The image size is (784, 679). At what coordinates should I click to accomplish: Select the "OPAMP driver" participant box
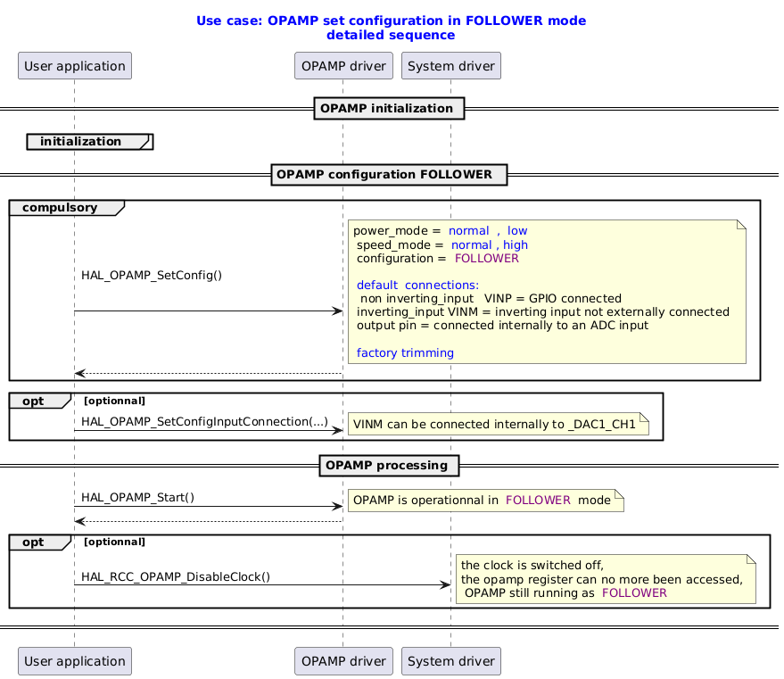click(343, 65)
